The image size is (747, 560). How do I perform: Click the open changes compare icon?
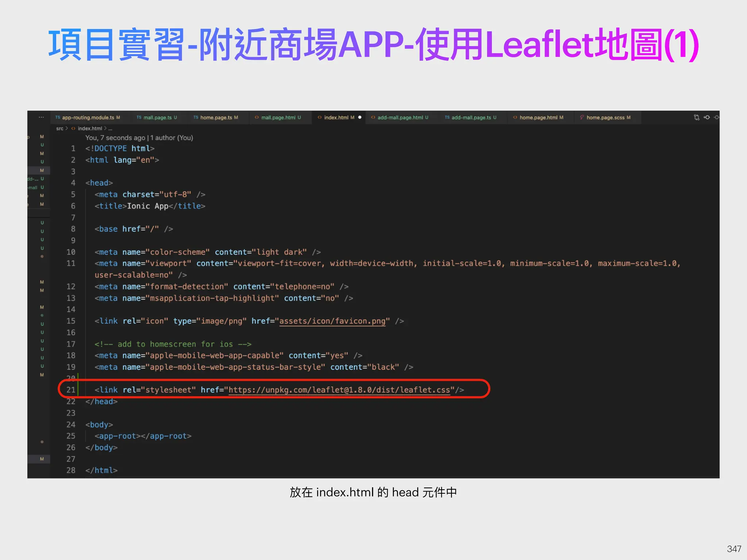[x=696, y=117]
